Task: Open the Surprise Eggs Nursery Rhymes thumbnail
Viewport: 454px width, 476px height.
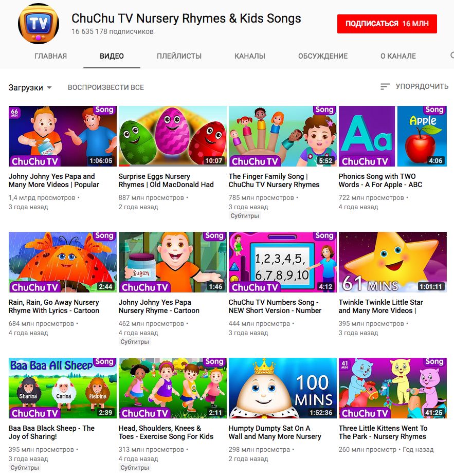Action: click(172, 136)
